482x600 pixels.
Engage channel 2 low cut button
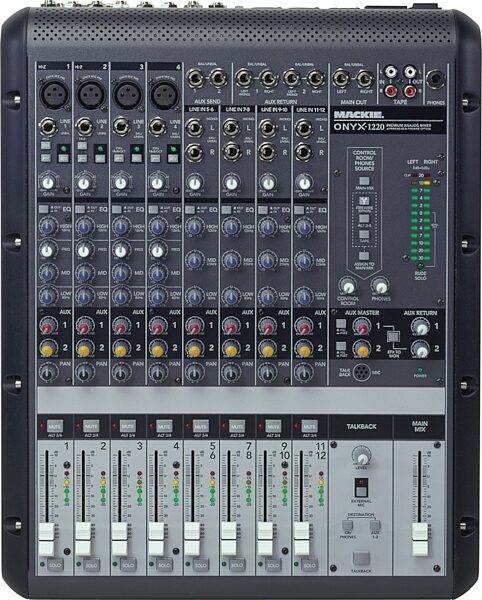pos(82,158)
